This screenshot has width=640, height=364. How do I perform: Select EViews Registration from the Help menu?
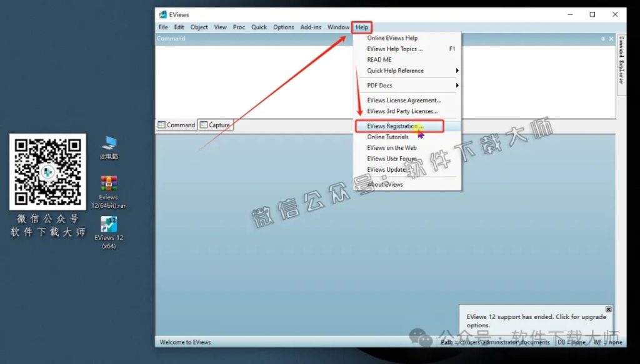click(397, 125)
